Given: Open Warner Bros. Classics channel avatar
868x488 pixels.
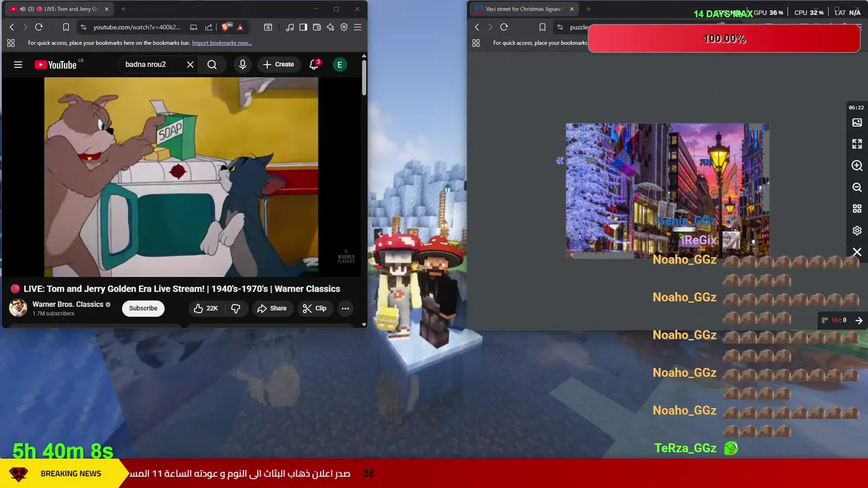Looking at the screenshot, I should coord(18,308).
